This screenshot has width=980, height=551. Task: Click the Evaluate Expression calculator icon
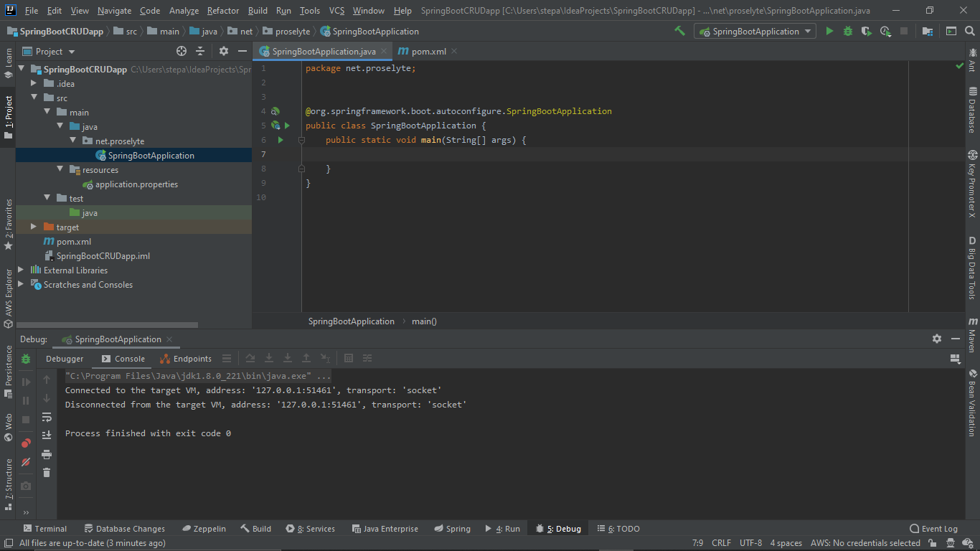point(349,359)
